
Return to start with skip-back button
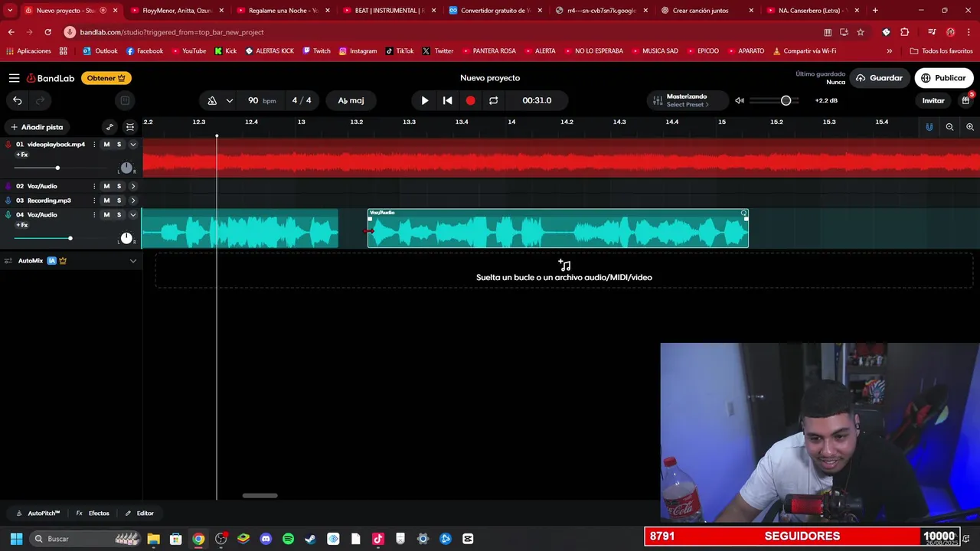pos(448,100)
